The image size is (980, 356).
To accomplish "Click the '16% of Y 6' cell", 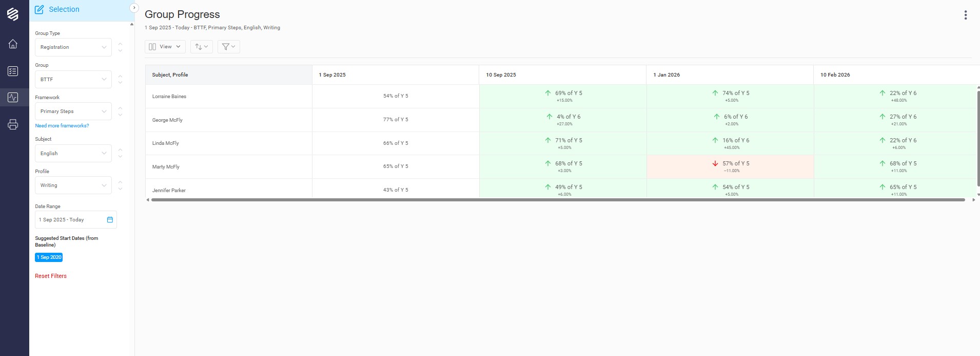I will point(730,143).
